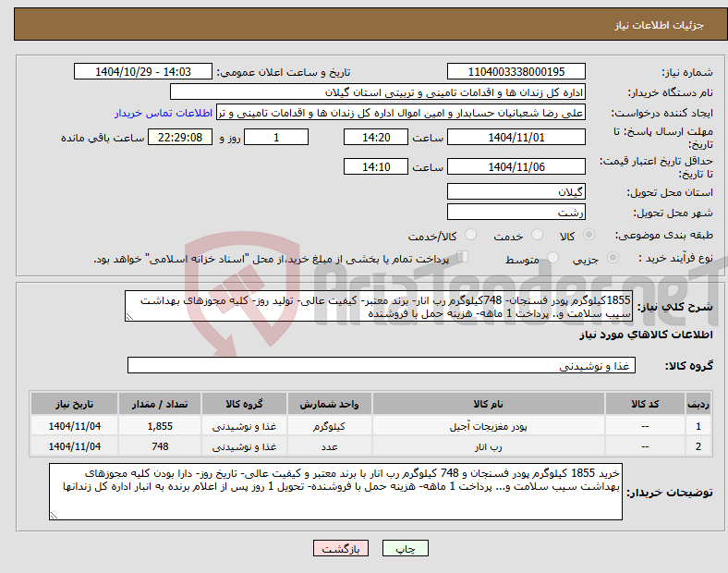Click the request creator name field

tap(401, 113)
